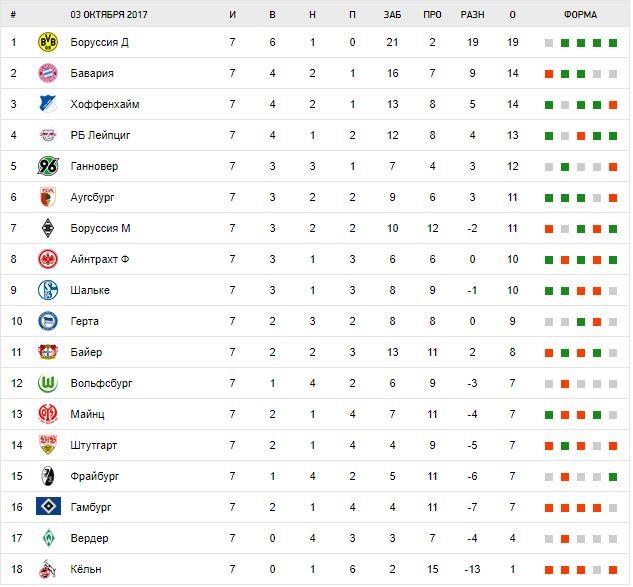Screen dimensions: 633x587
Task: Click the last form square for Ганновер
Action: pos(612,167)
